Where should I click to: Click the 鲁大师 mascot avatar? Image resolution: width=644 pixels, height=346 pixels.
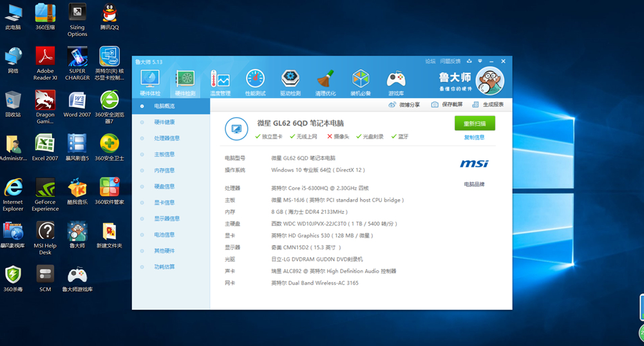(x=489, y=81)
